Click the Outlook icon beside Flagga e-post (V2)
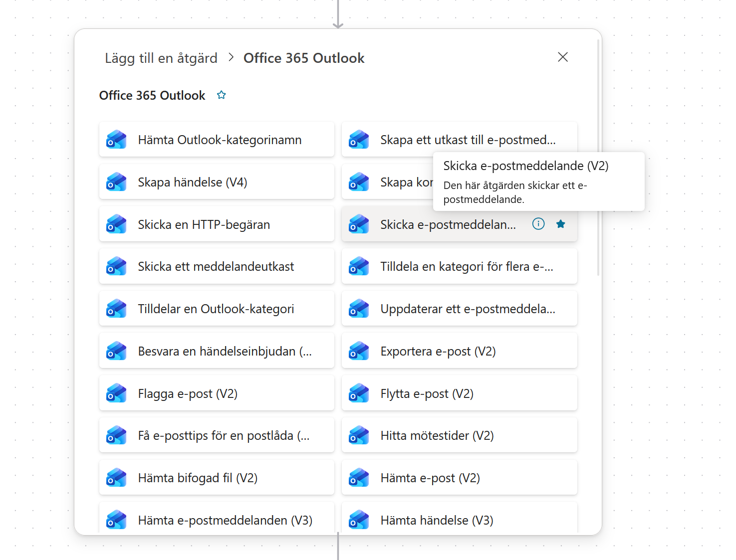 [116, 393]
